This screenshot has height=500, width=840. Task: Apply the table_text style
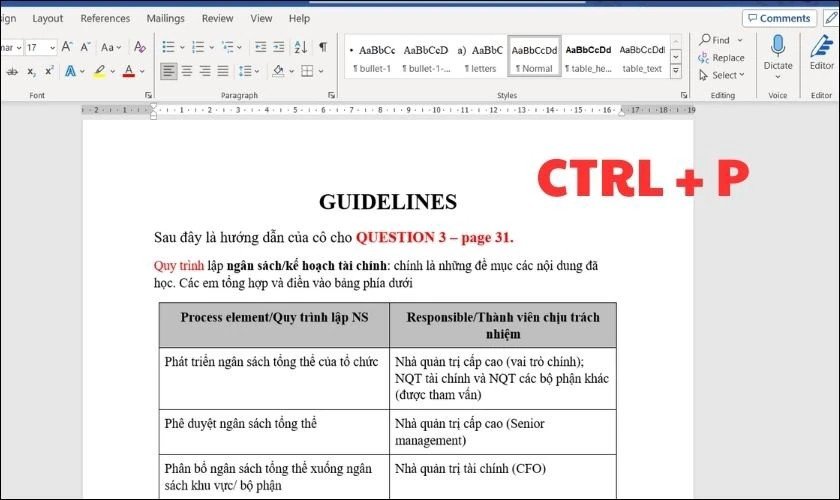tap(642, 58)
